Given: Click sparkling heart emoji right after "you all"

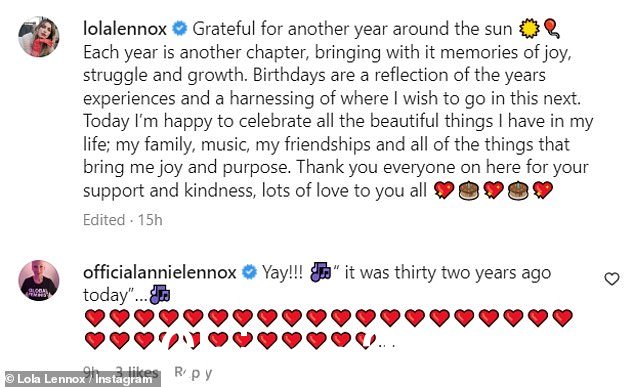Looking at the screenshot, I should coord(444,190).
